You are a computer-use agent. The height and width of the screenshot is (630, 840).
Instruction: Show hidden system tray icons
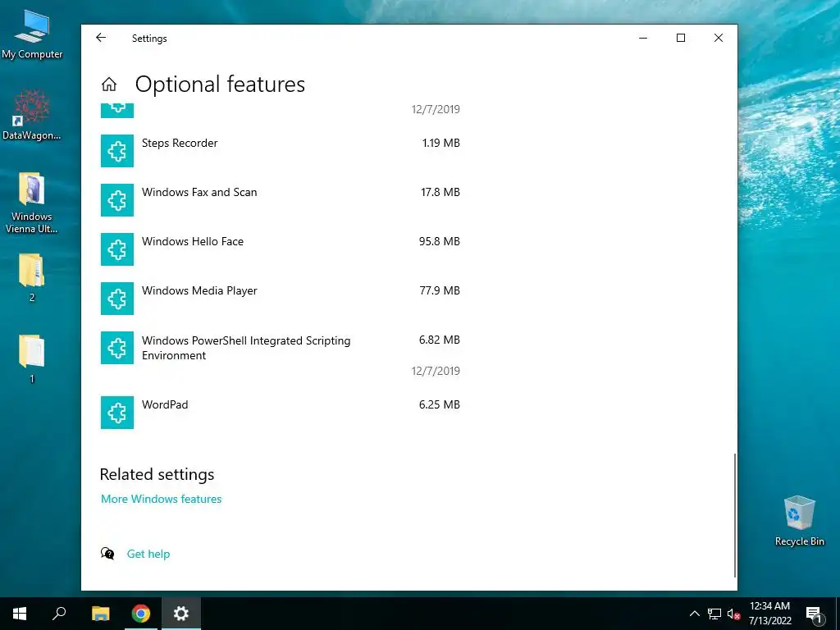[x=694, y=614]
